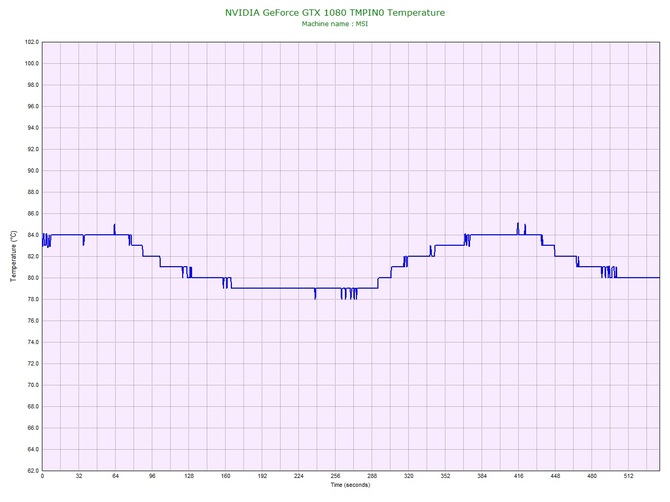Click the 72.0 tick label on the temperature axis
The image size is (670, 502).
[x=31, y=363]
